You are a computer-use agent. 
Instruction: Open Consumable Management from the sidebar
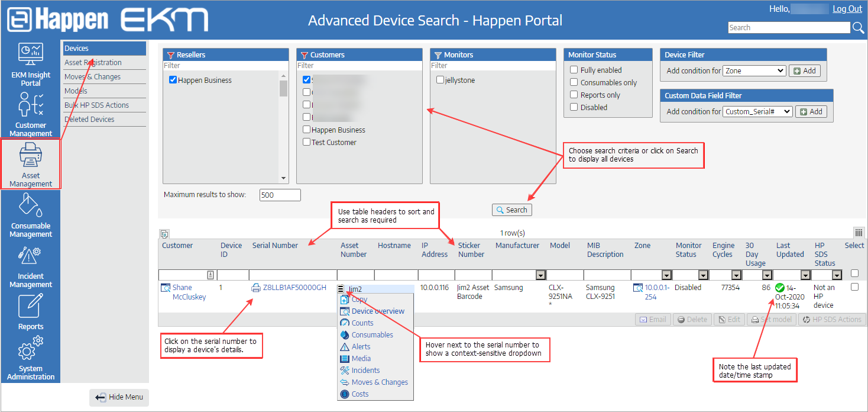pyautogui.click(x=31, y=205)
